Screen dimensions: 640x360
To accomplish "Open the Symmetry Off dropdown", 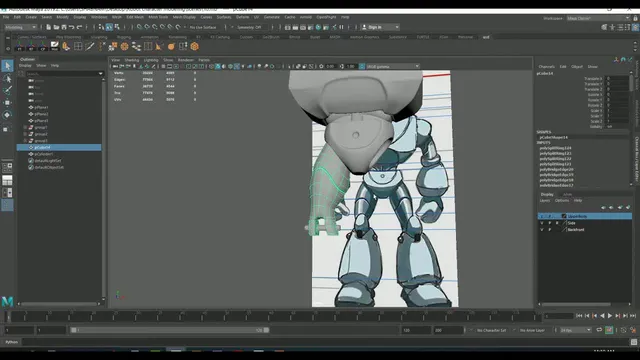I will (249, 27).
